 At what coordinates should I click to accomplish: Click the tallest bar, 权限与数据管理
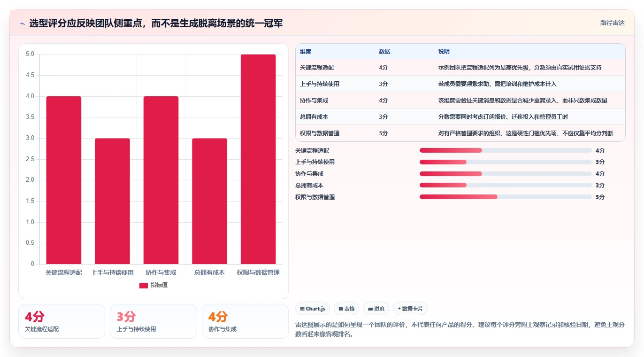coord(258,159)
